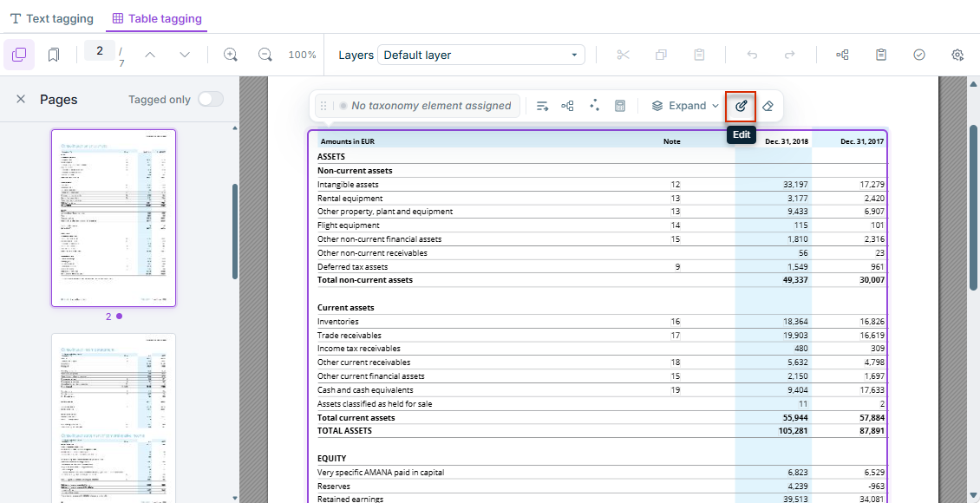Click the Trade receivables label

[350, 335]
